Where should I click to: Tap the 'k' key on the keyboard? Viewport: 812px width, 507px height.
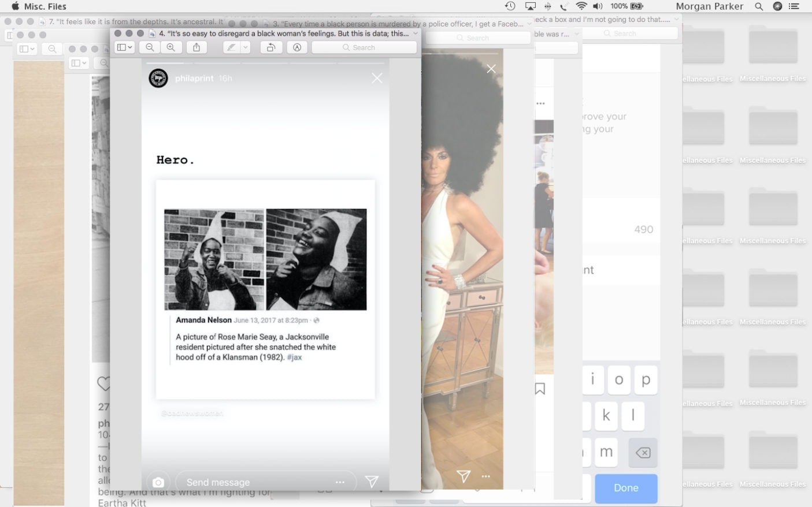(x=606, y=416)
